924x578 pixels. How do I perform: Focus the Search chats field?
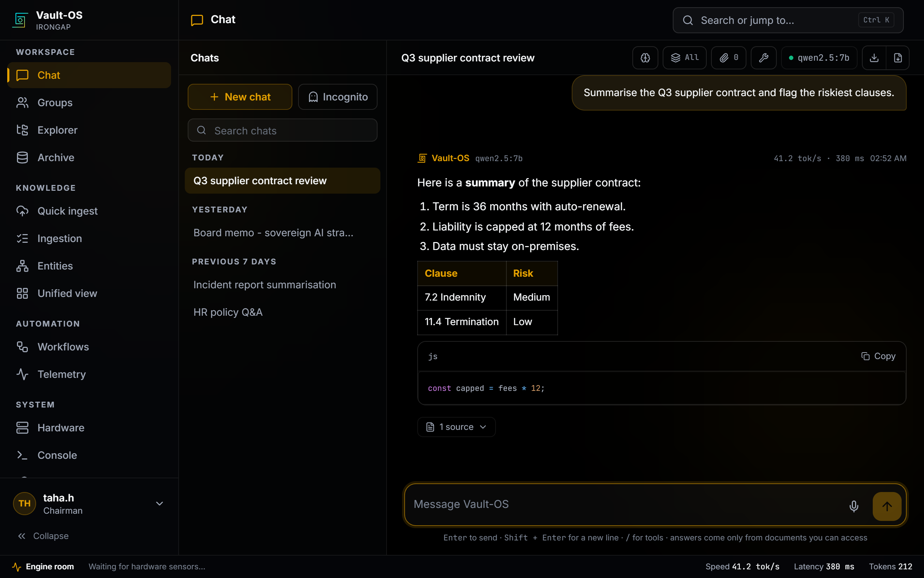[283, 130]
